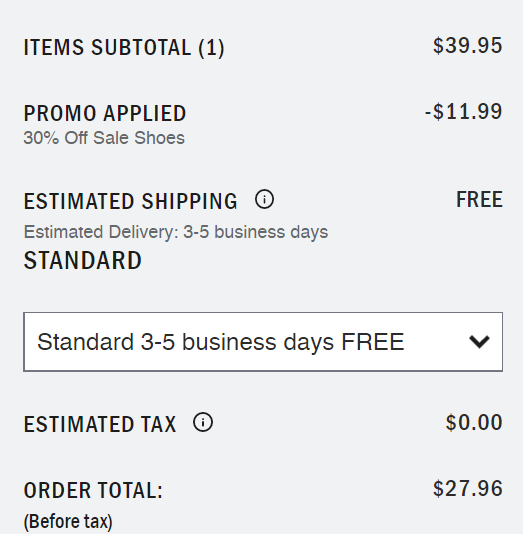The width and height of the screenshot is (523, 534).
Task: Click the 30% Off Sale Shoes promo text
Action: coord(104,138)
